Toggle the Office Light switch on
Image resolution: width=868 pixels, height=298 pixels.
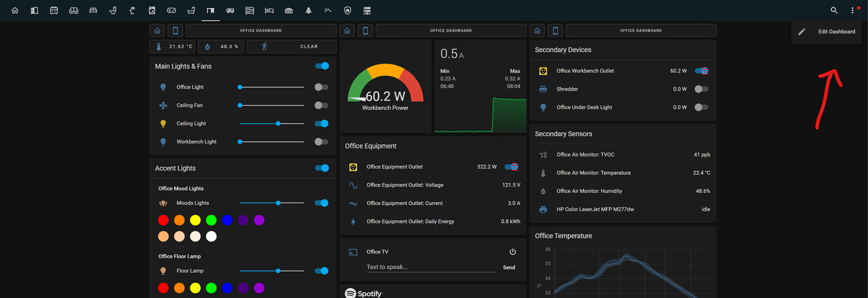click(321, 87)
